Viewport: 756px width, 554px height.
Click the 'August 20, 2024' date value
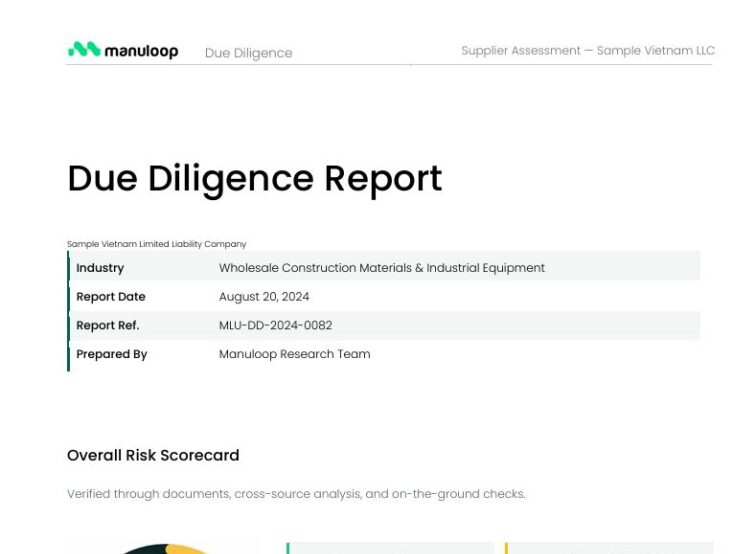(264, 297)
